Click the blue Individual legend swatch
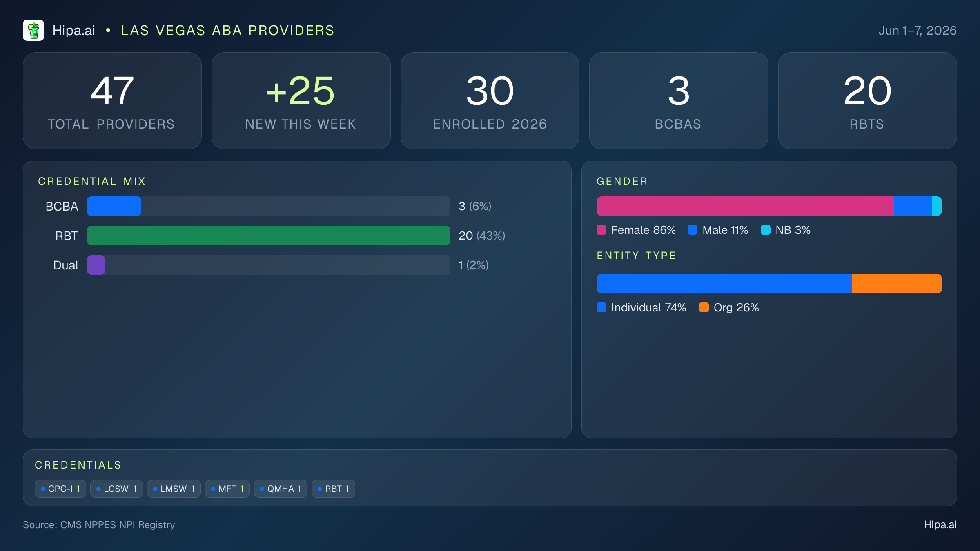The width and height of the screenshot is (980, 551). [601, 307]
